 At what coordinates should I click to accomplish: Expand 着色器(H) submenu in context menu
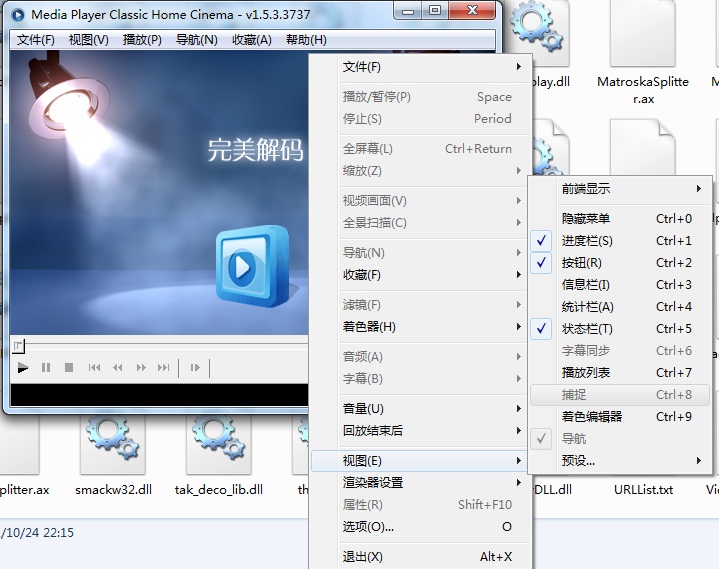tap(420, 327)
